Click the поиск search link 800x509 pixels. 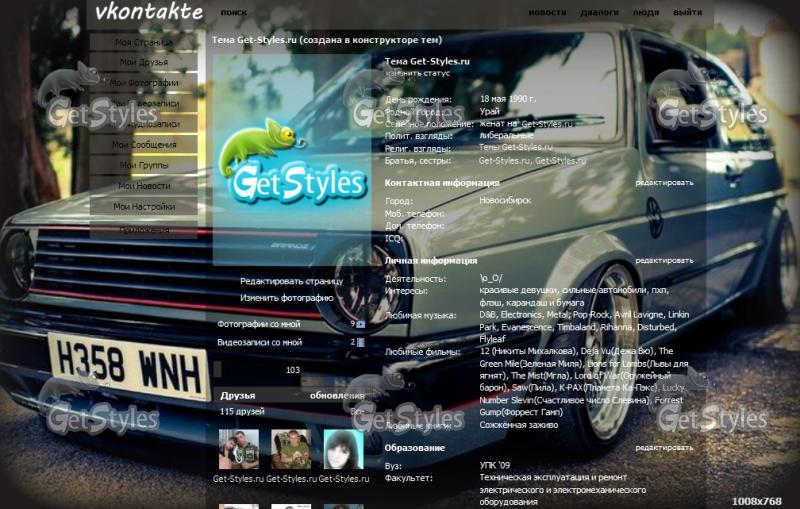[234, 13]
